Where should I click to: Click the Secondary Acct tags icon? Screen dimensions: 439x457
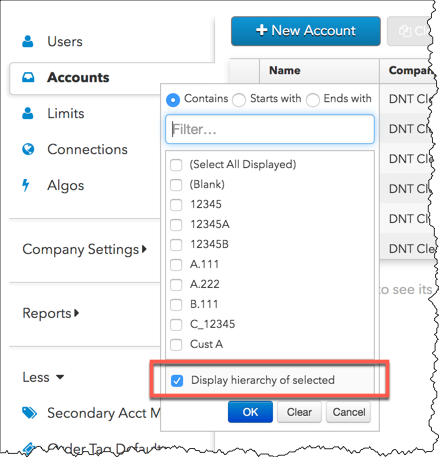[29, 413]
